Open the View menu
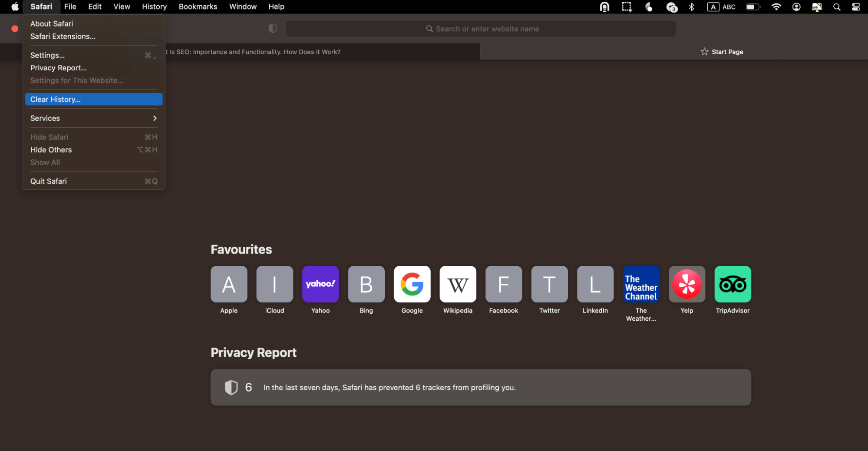 click(122, 7)
